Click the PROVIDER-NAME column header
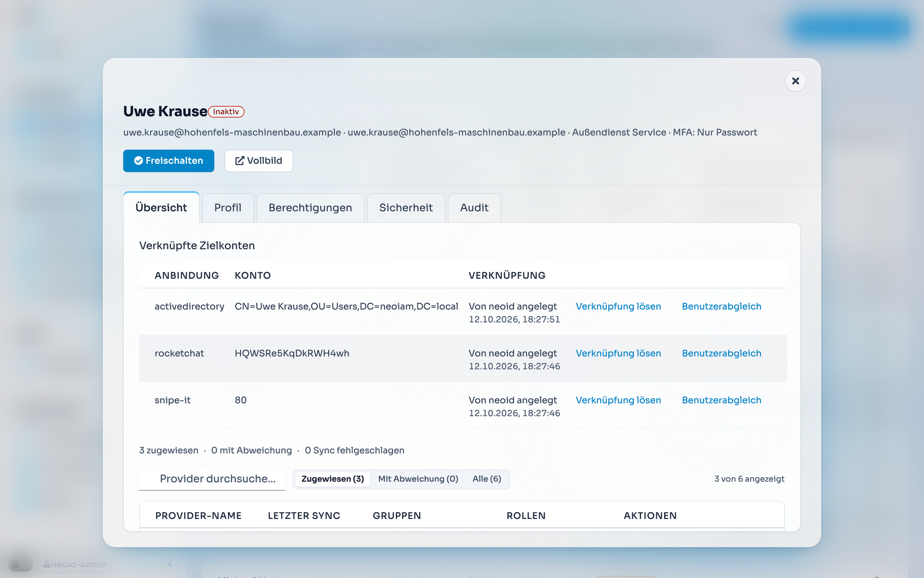 tap(198, 515)
